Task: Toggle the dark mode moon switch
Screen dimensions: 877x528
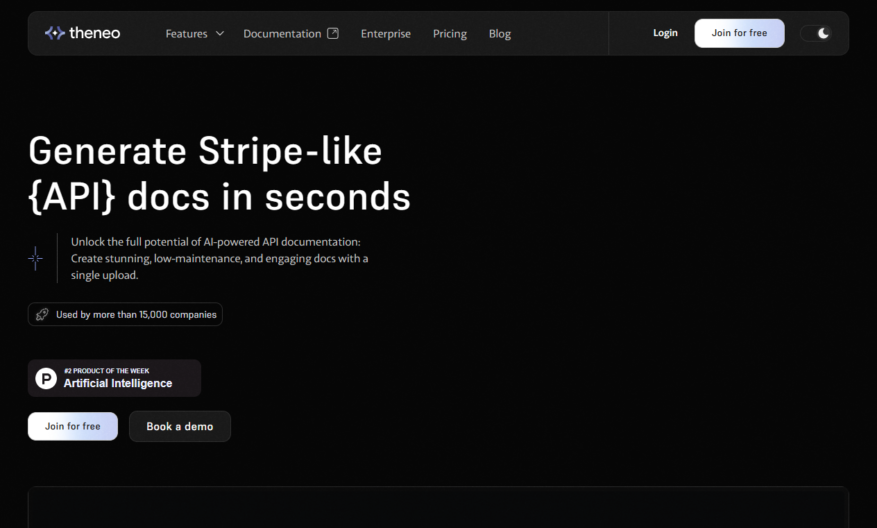Action: (816, 34)
